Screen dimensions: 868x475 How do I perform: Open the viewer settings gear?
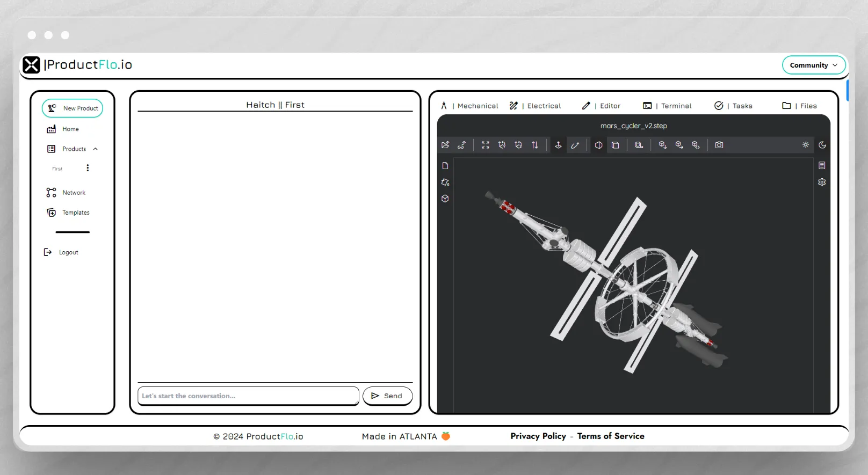pos(822,182)
